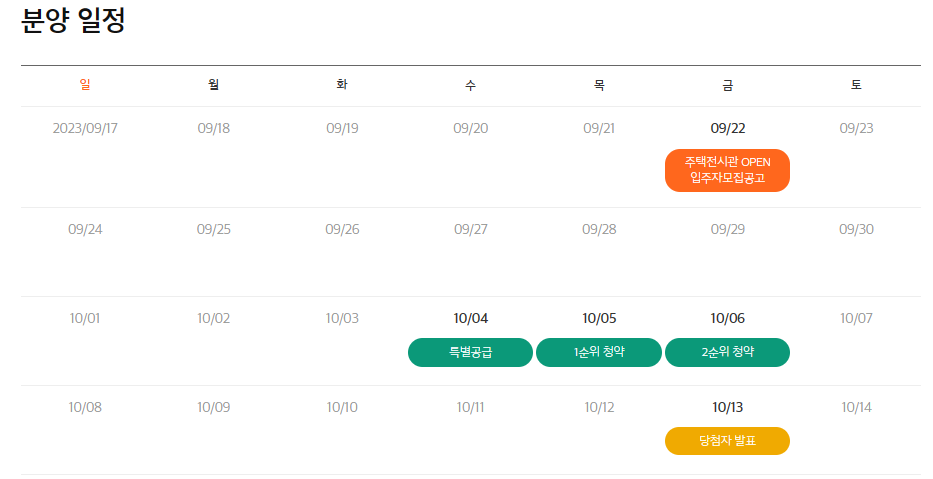Viewport: 933px width, 479px height.
Task: Select the 2023/09/17 date cell
Action: 85,128
